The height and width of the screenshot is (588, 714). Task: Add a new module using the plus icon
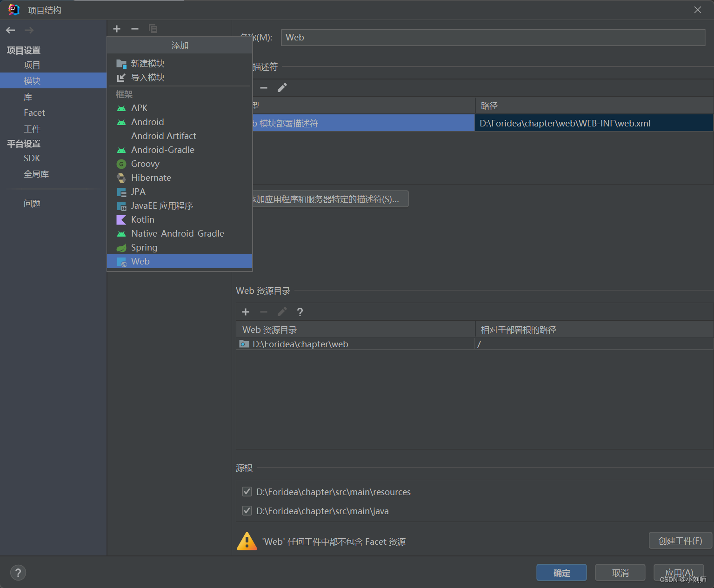[x=116, y=28]
